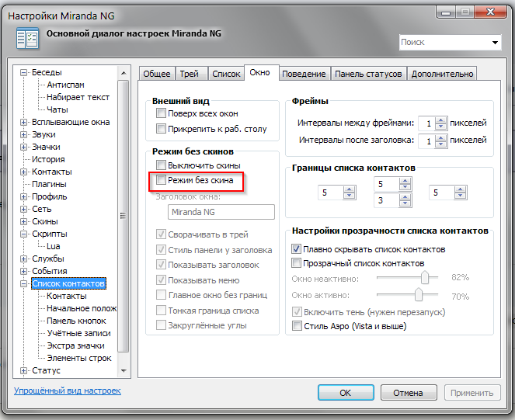This screenshot has height=420, width=515.
Task: Collapse the 'Беседы' tree node
Action: pyautogui.click(x=23, y=72)
